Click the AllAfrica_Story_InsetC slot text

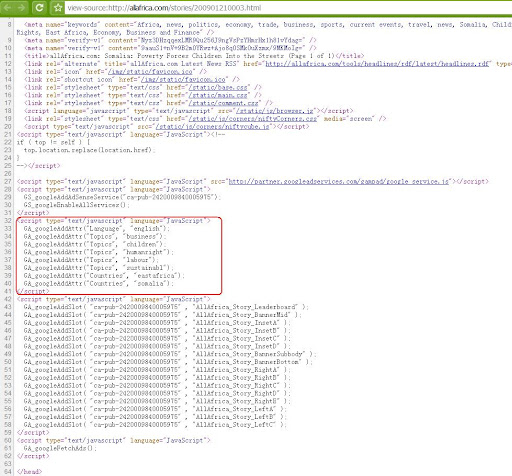(x=236, y=338)
